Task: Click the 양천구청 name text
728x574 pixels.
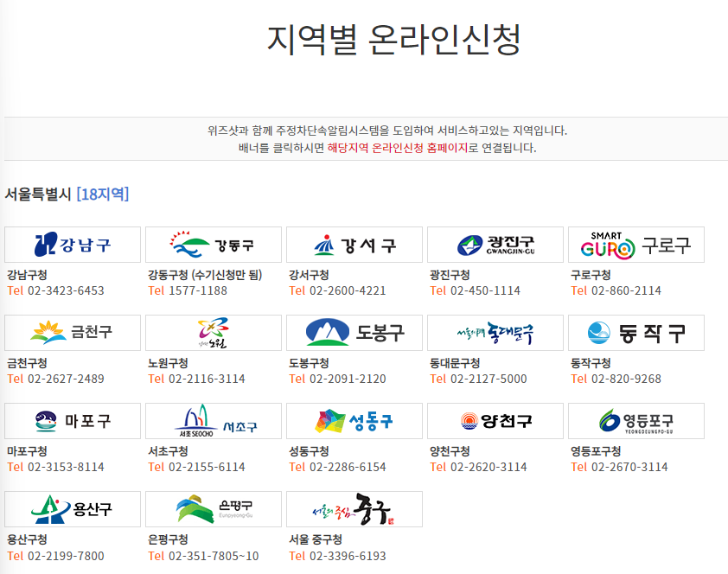Action: (450, 451)
